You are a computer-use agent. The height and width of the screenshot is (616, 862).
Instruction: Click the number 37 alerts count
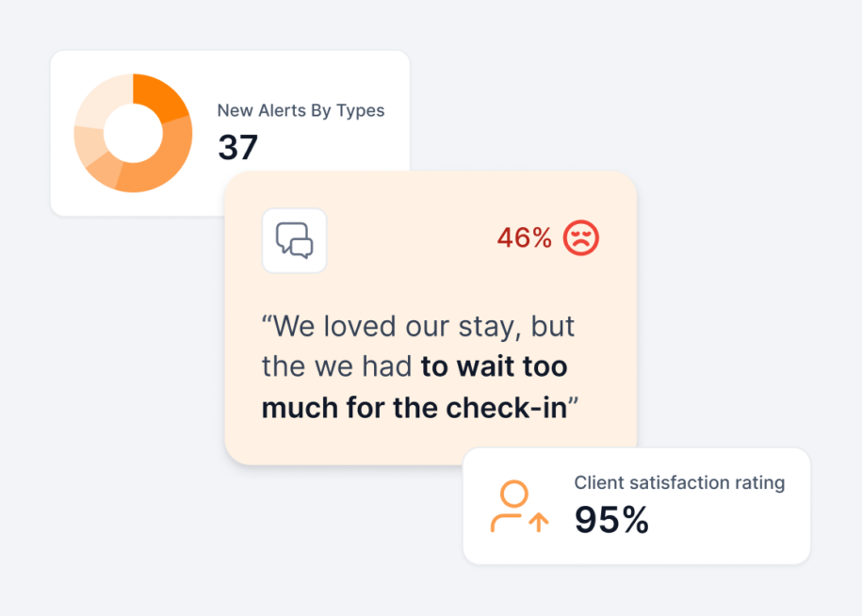[238, 147]
